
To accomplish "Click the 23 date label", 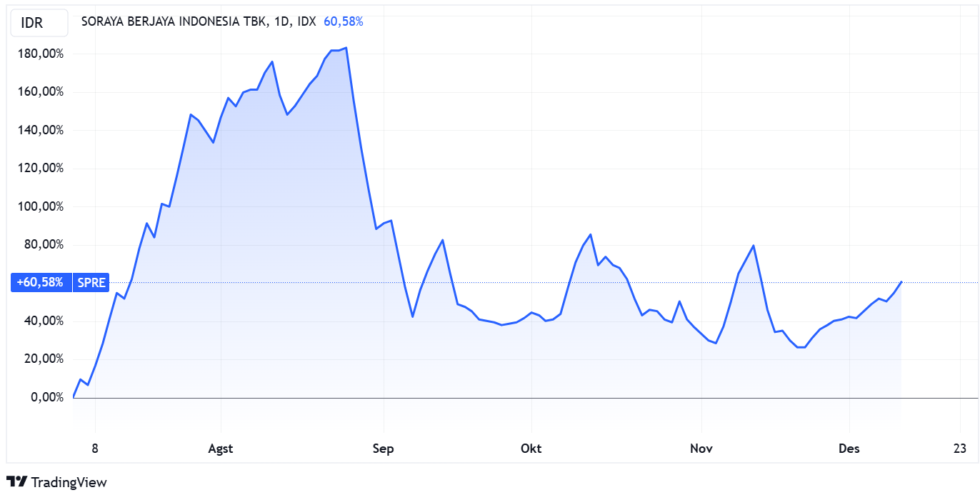I will (960, 449).
